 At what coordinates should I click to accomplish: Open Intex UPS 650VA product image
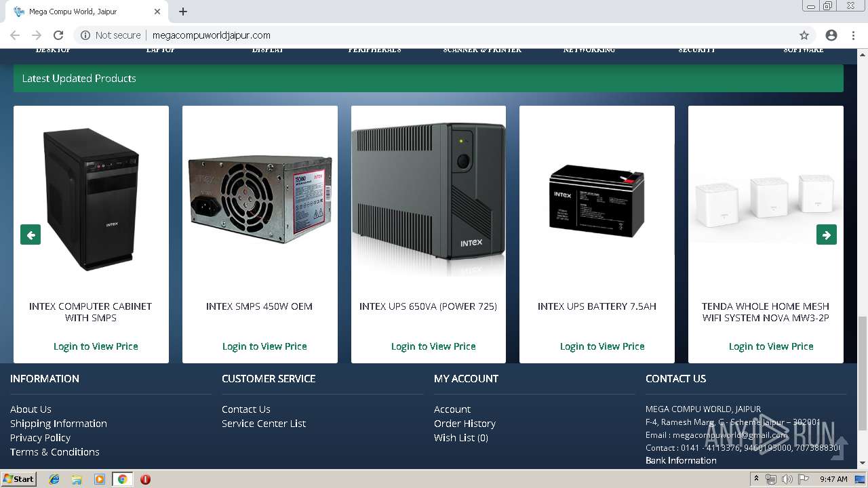click(429, 199)
